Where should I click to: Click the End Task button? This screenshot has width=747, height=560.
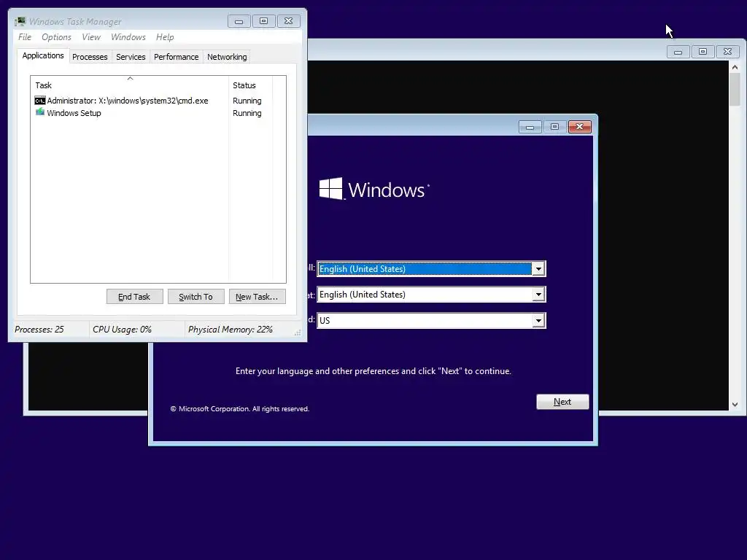tap(134, 297)
